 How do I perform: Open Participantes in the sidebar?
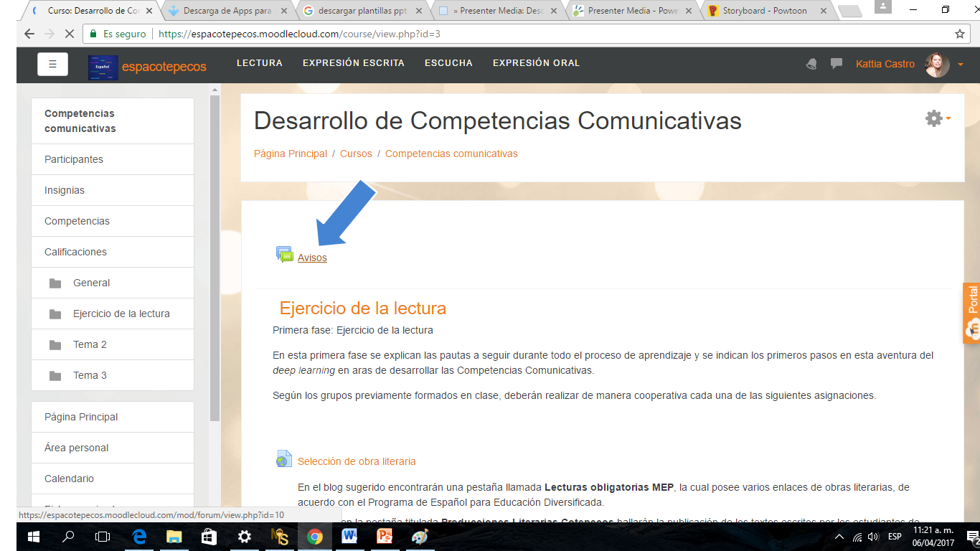(x=113, y=159)
